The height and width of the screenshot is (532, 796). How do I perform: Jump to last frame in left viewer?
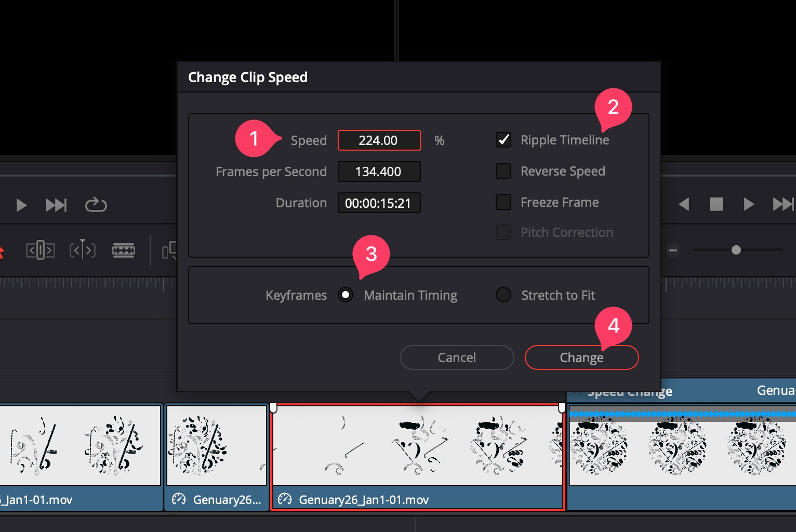pyautogui.click(x=56, y=205)
